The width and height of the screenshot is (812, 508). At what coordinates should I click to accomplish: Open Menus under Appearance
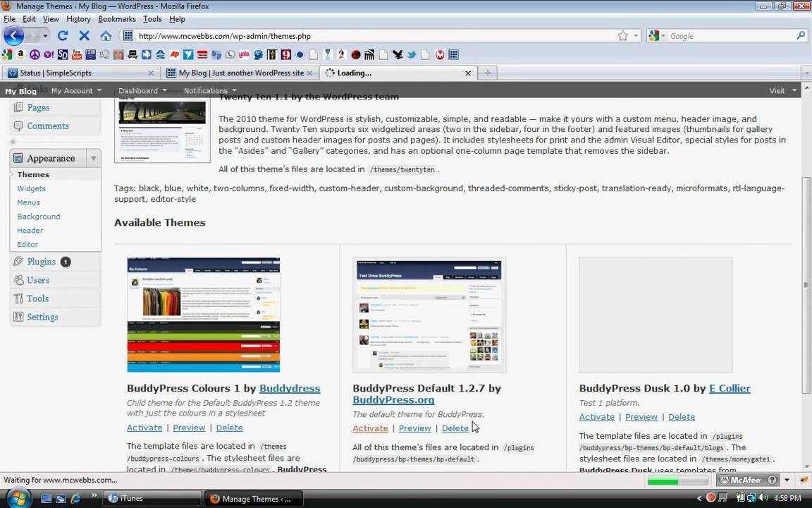[28, 202]
